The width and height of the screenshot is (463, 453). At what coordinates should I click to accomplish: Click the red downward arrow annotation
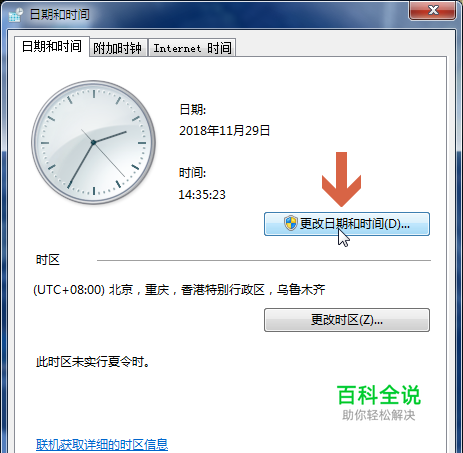tap(341, 179)
